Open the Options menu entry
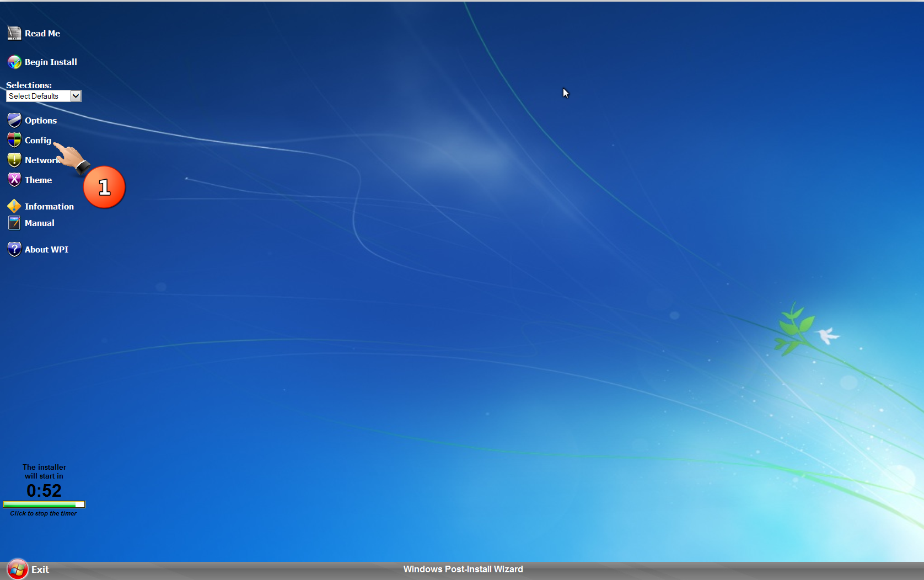924x580 pixels. (x=41, y=120)
